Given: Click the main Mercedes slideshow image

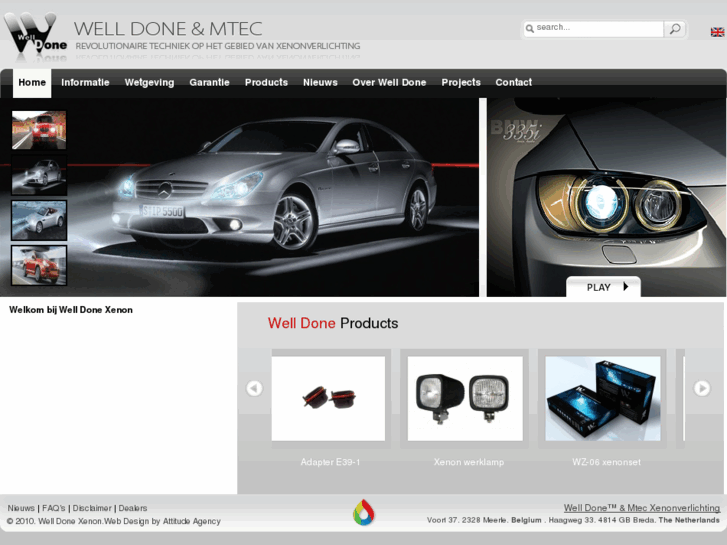Looking at the screenshot, I should pos(274,197).
